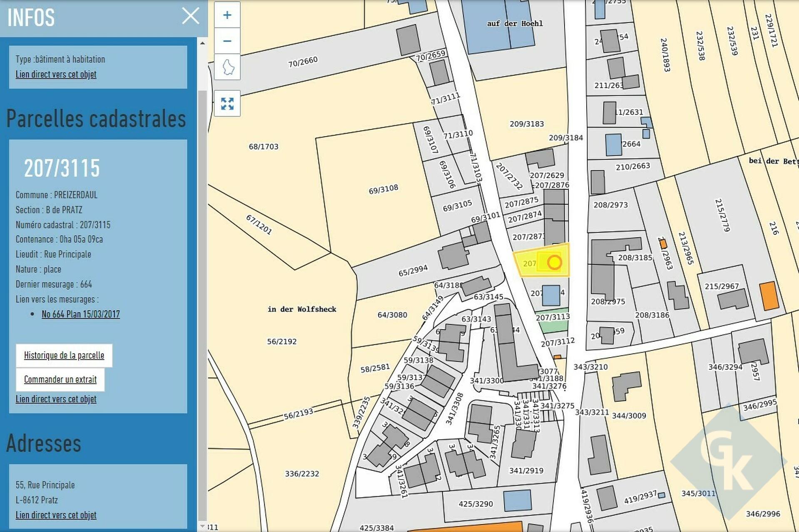Select parcel 343/3210 on the map
This screenshot has height=532, width=799.
tap(590, 367)
